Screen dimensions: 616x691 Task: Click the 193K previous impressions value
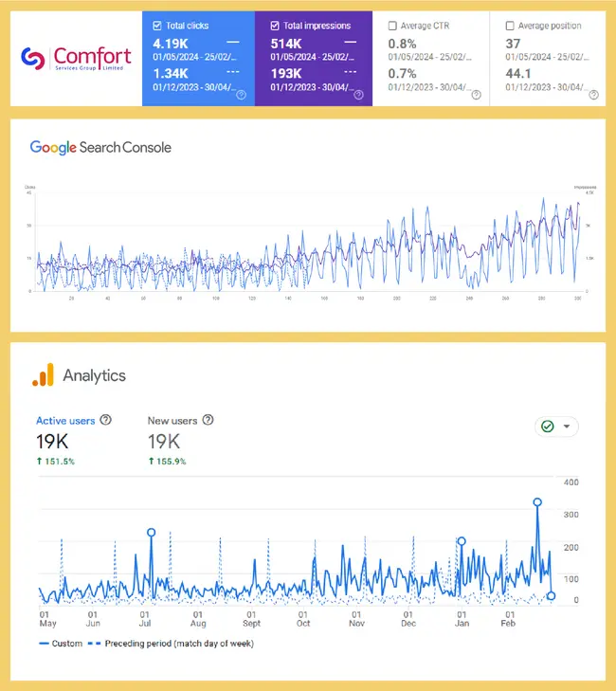286,73
